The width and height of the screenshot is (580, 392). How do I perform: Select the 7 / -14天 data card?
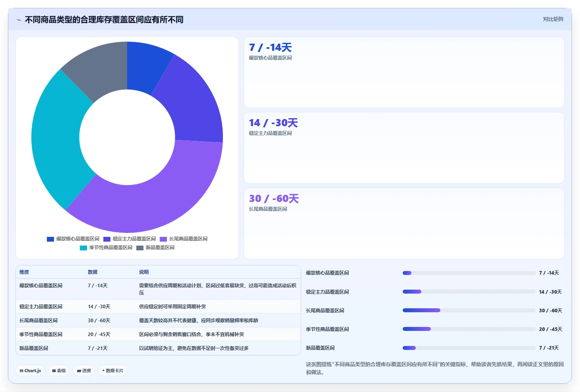click(404, 72)
